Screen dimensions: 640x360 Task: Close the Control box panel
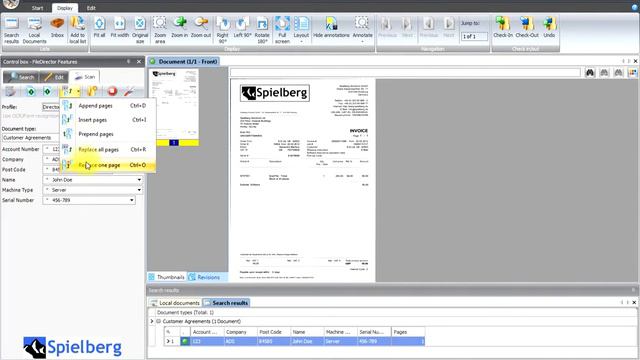coord(139,62)
